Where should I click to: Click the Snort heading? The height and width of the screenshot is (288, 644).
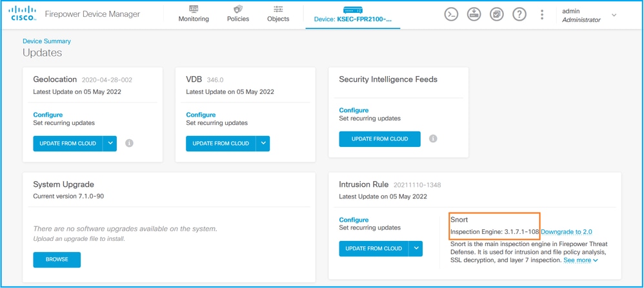point(459,220)
